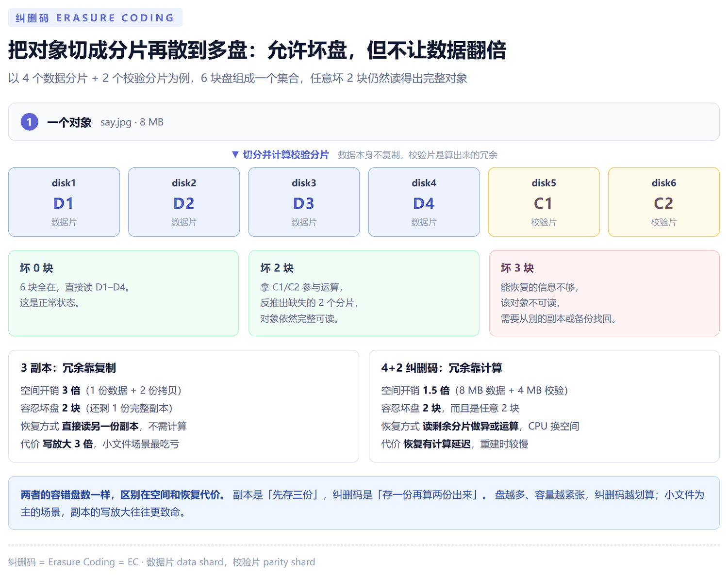The image size is (728, 576).
Task: Click the line 需要从别的副本或备份找回。
Action: point(559,319)
